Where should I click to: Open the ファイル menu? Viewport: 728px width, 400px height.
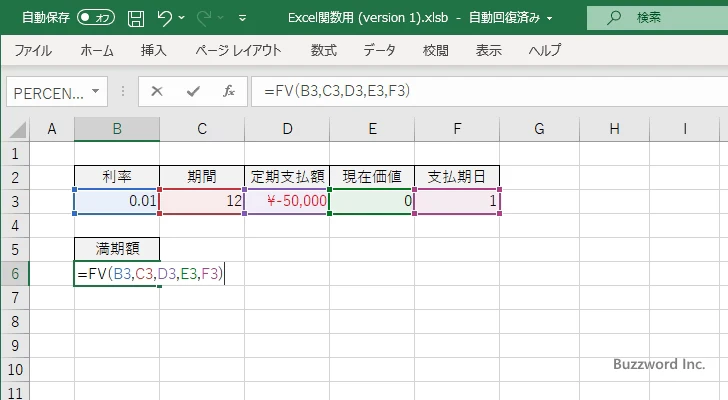(33, 50)
